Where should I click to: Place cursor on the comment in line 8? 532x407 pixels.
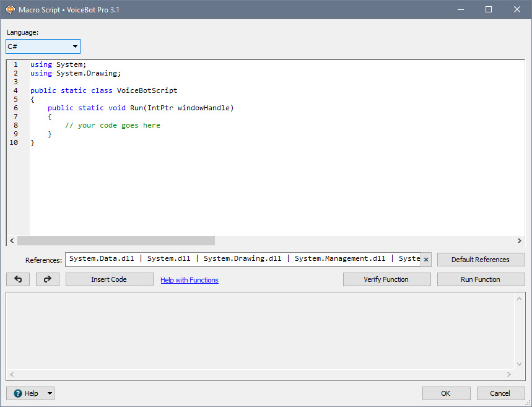pyautogui.click(x=111, y=125)
